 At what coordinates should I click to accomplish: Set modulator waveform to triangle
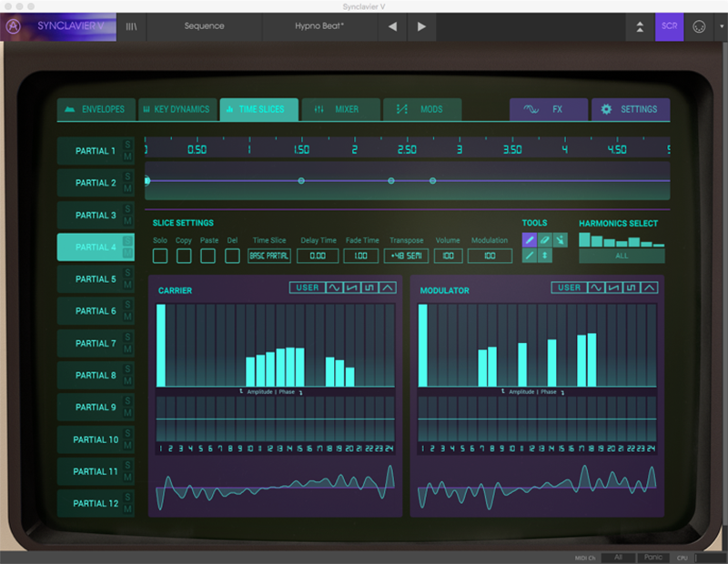click(x=649, y=287)
